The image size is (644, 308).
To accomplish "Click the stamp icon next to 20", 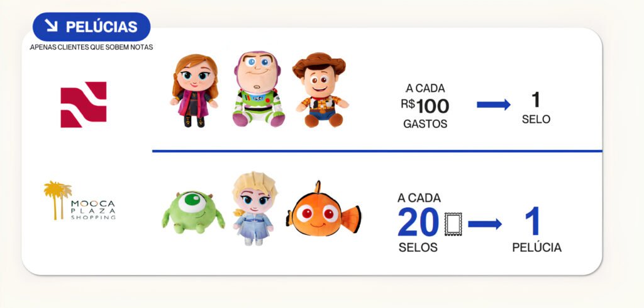I will click(453, 224).
